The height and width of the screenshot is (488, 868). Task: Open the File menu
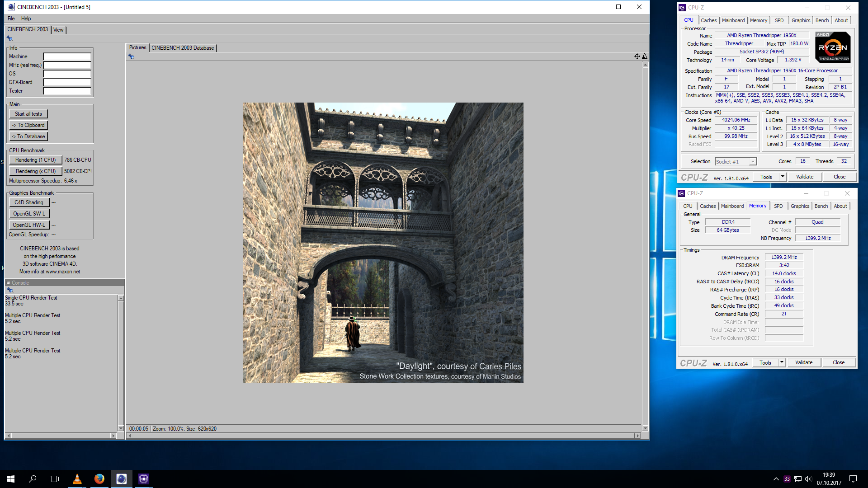tap(11, 19)
